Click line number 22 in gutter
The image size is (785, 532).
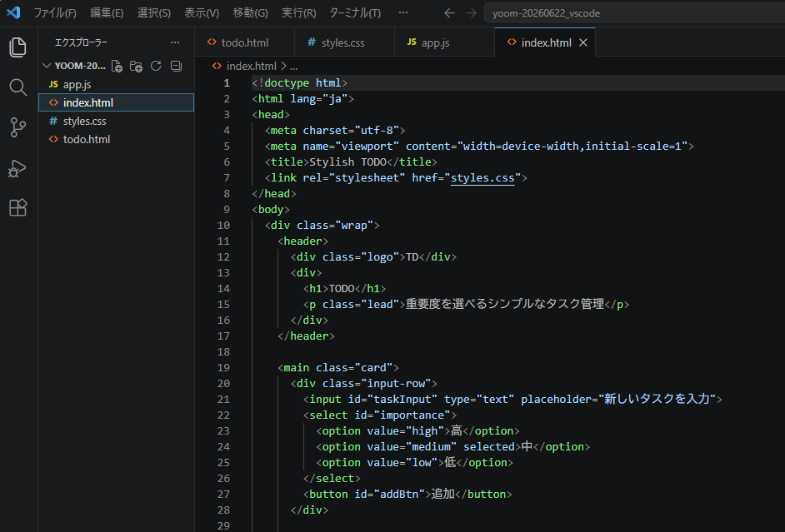point(223,415)
